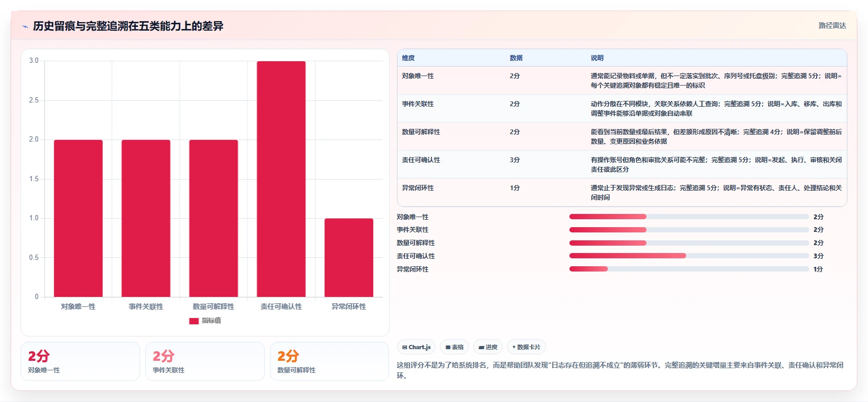Select the 进度 tag chip
The image size is (868, 402).
pyautogui.click(x=488, y=347)
